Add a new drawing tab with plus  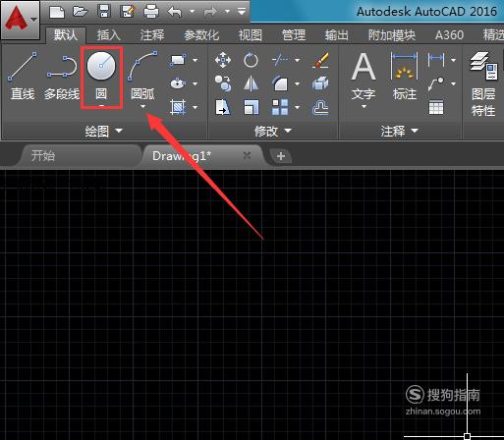coord(281,156)
